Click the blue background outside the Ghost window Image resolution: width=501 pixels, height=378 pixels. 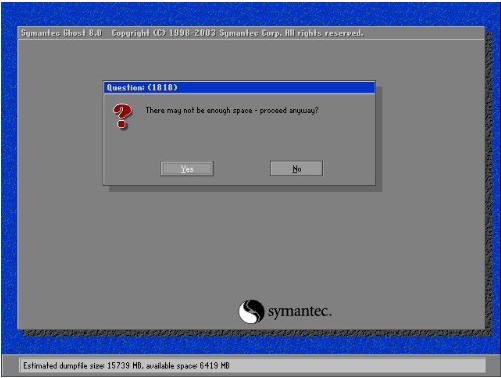coord(250,14)
